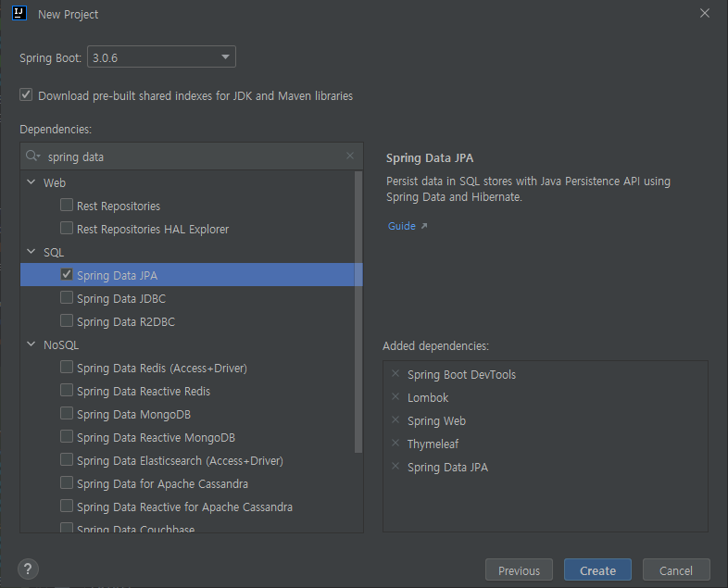Enable Spring Data MongoDB checkbox
Screen dimensions: 728x588
pyautogui.click(x=67, y=413)
